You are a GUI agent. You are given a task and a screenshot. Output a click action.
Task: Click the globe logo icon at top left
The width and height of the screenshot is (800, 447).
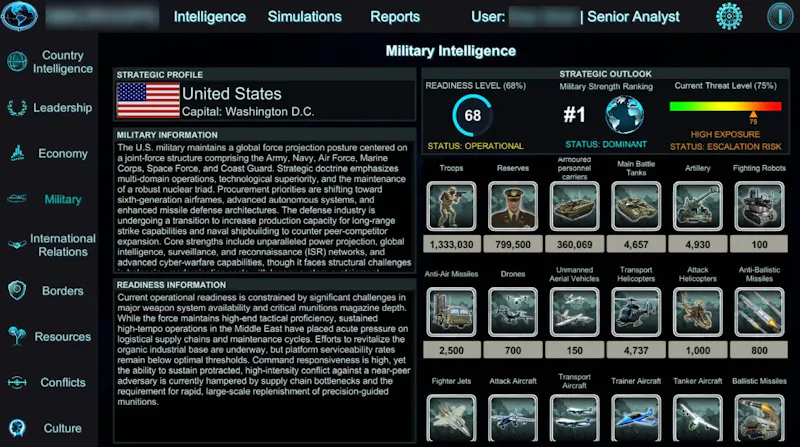click(19, 15)
